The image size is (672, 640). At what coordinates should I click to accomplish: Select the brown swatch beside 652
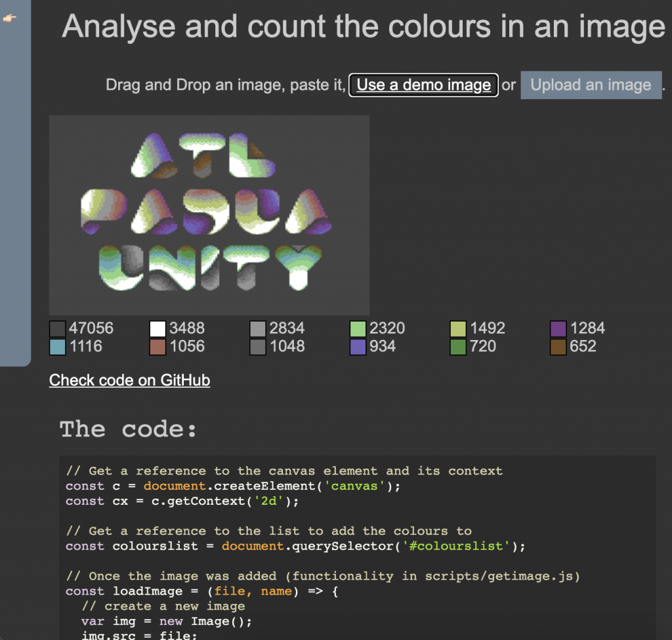click(x=558, y=347)
